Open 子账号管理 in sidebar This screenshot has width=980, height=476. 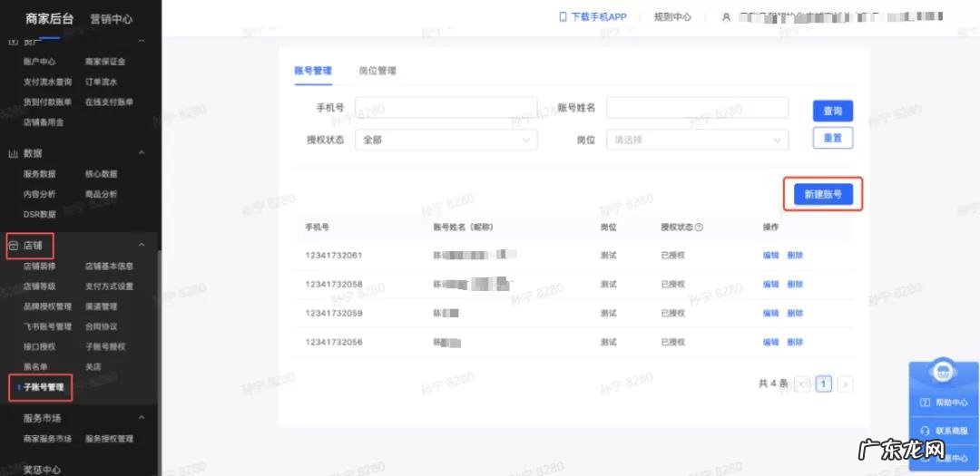pos(44,387)
